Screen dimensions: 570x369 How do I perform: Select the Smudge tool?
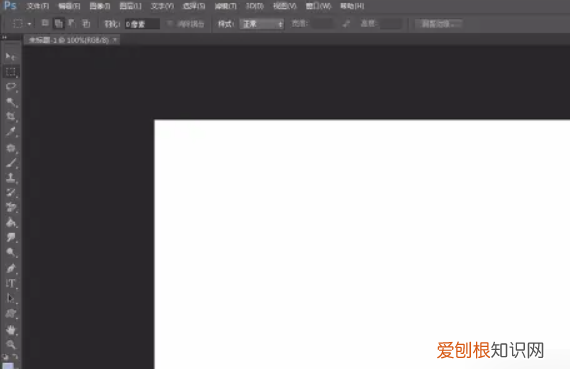11,237
